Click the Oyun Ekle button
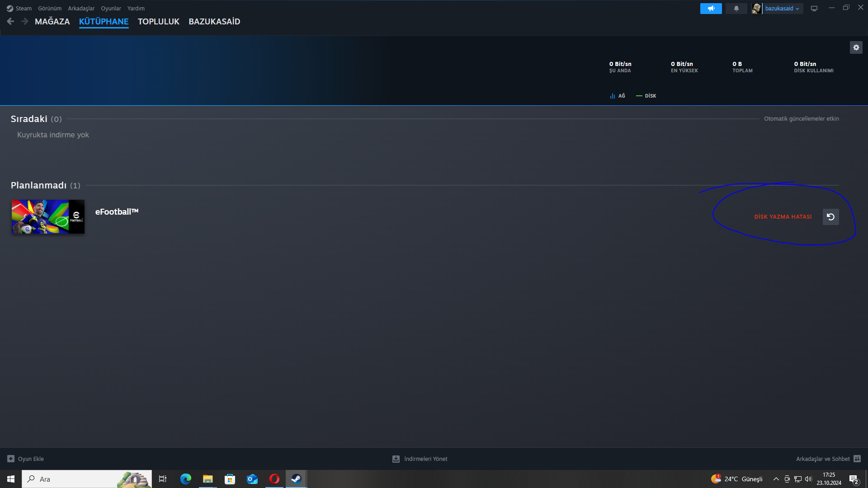This screenshot has width=868, height=488. pyautogui.click(x=26, y=459)
